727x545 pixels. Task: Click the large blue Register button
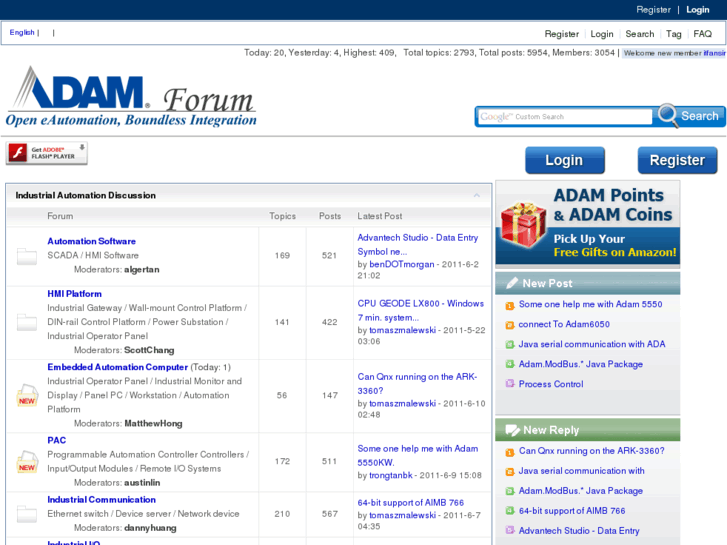[677, 160]
